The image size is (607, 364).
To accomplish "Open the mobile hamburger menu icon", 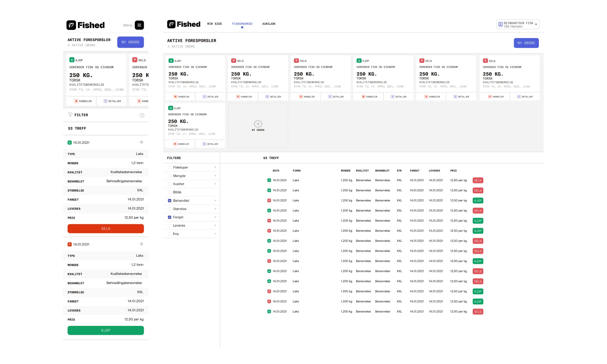I will point(139,25).
